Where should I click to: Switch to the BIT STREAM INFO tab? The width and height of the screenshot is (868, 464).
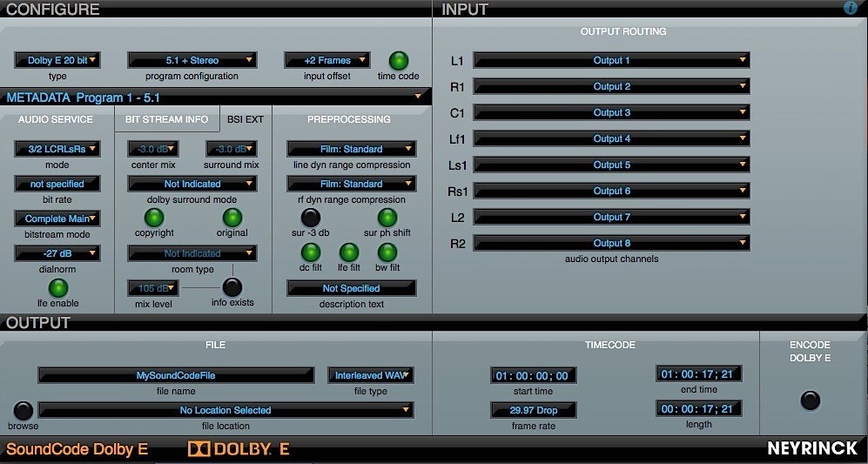pos(166,119)
